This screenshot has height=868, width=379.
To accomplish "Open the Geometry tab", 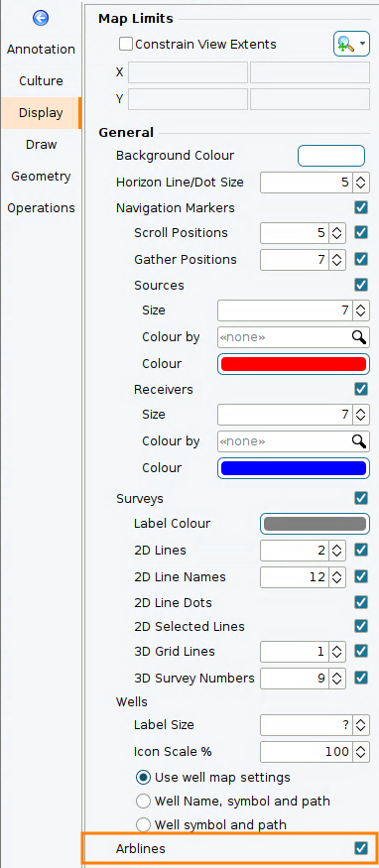I will pyautogui.click(x=41, y=177).
